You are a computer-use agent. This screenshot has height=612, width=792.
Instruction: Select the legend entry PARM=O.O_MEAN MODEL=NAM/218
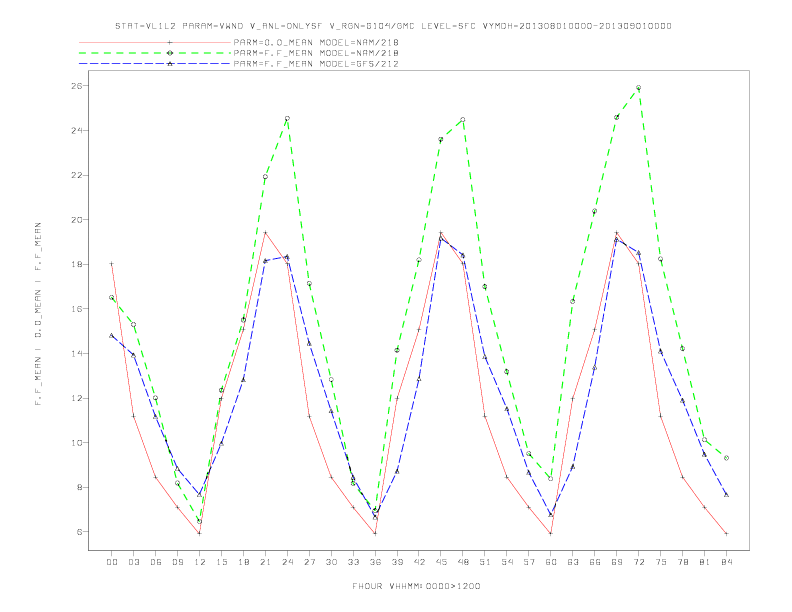coord(316,43)
